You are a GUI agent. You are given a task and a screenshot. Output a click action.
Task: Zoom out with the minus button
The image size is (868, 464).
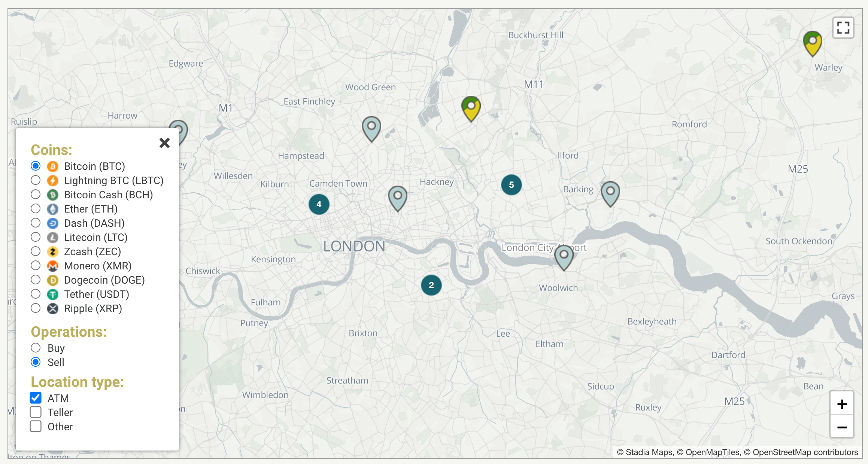842,427
